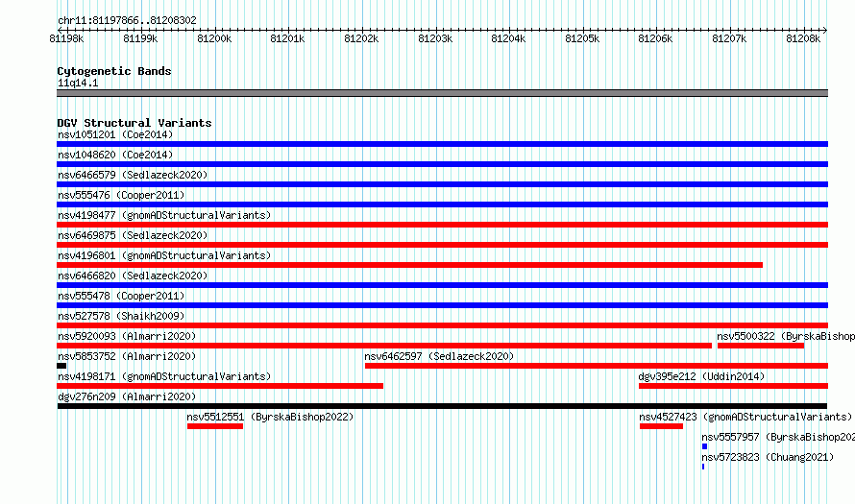Click the nsv5920093 (Almarri2020) label
Screen dimensions: 855x504
[127, 336]
